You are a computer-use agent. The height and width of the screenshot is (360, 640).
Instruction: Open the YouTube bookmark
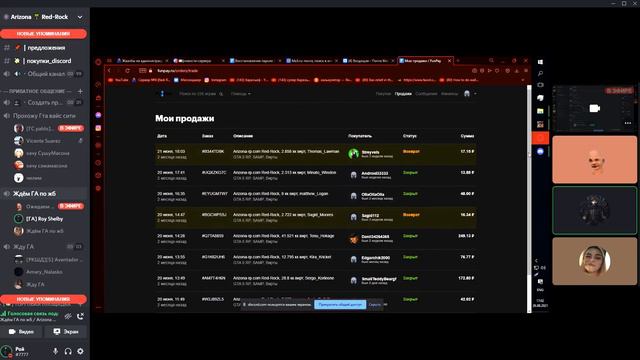click(x=119, y=80)
